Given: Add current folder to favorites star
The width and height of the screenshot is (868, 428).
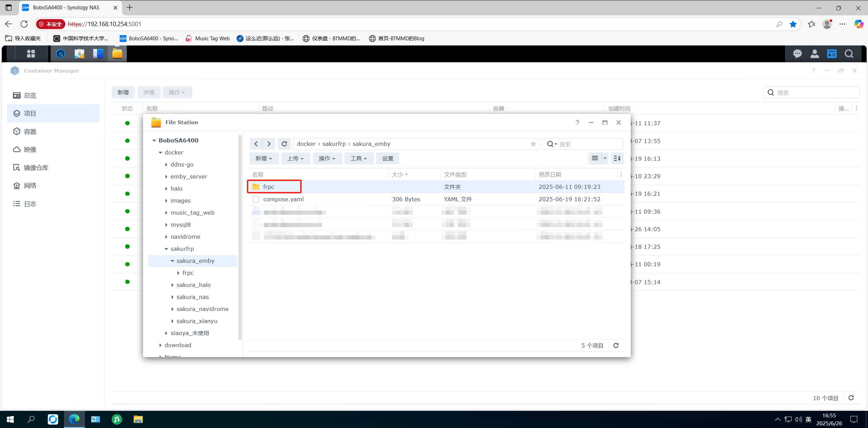Looking at the screenshot, I should tap(533, 144).
